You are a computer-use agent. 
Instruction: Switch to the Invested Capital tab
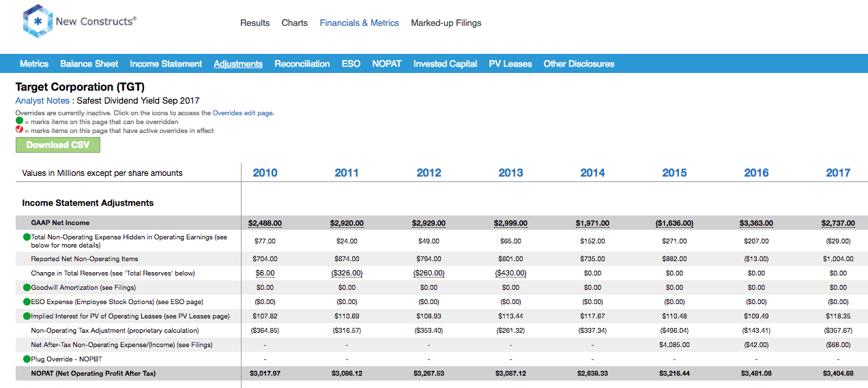[446, 63]
